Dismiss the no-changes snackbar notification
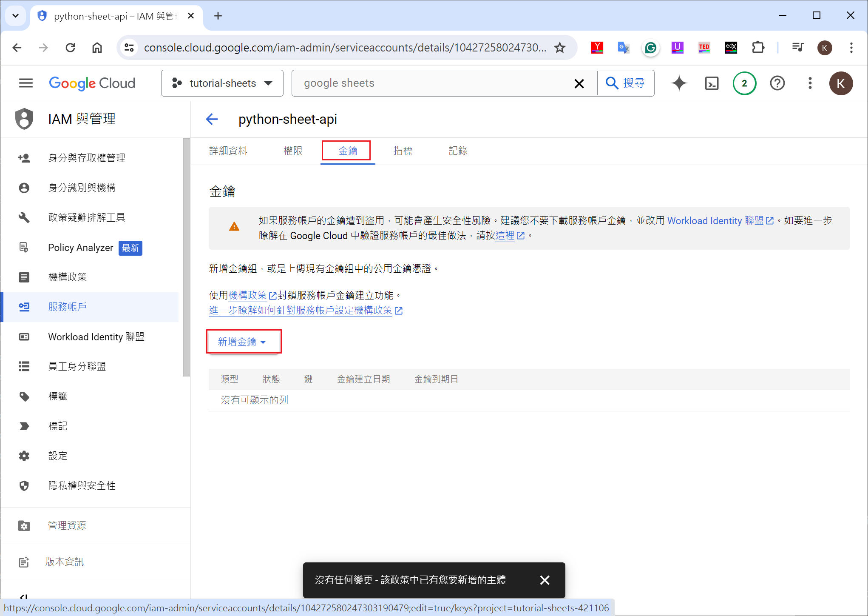This screenshot has width=868, height=616. [x=545, y=580]
